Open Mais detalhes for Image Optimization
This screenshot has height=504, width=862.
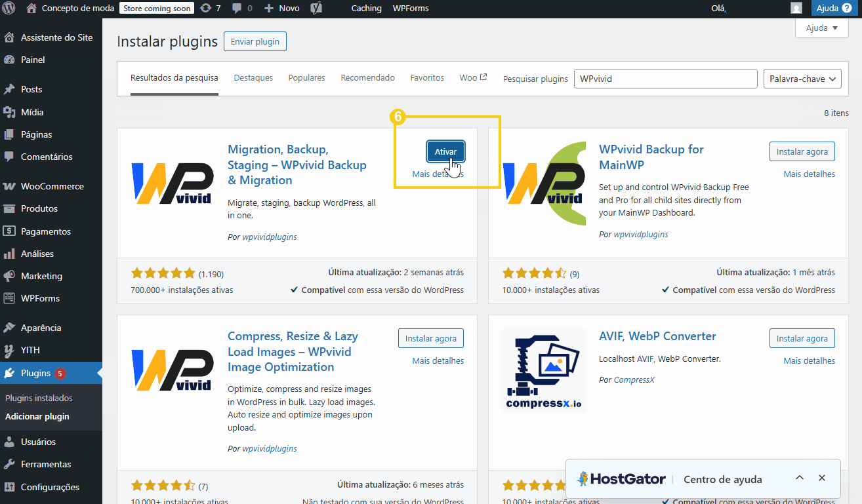tap(438, 360)
